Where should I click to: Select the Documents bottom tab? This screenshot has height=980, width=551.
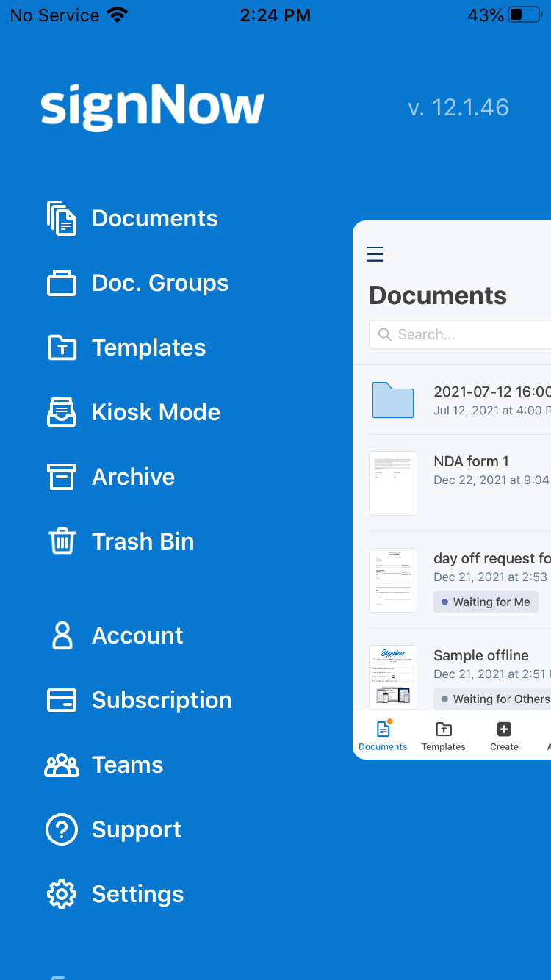pyautogui.click(x=383, y=735)
